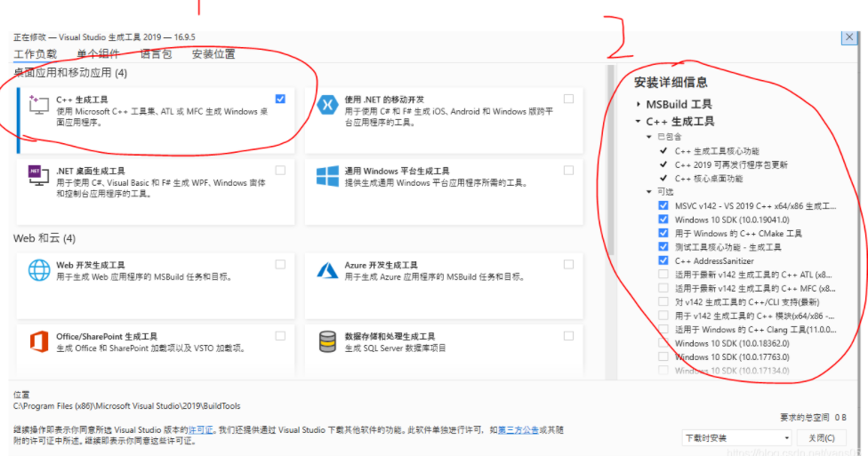Switch to the 工作负载 tab

pos(35,53)
